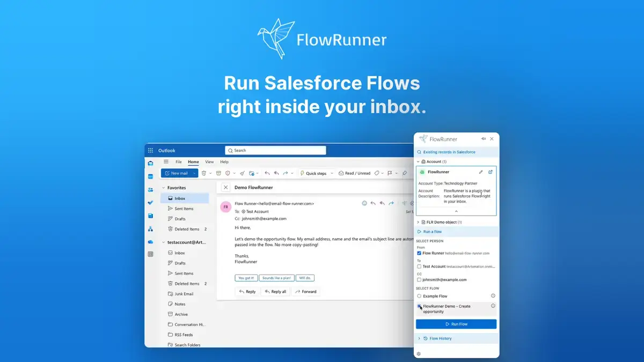Image resolution: width=644 pixels, height=362 pixels.
Task: Open the More apps grid icon in left rail
Action: point(150,254)
